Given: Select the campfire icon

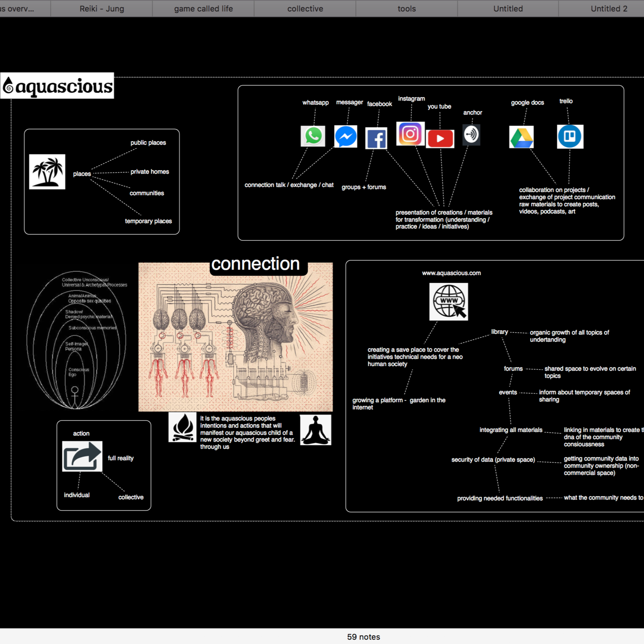Looking at the screenshot, I should click(x=182, y=427).
